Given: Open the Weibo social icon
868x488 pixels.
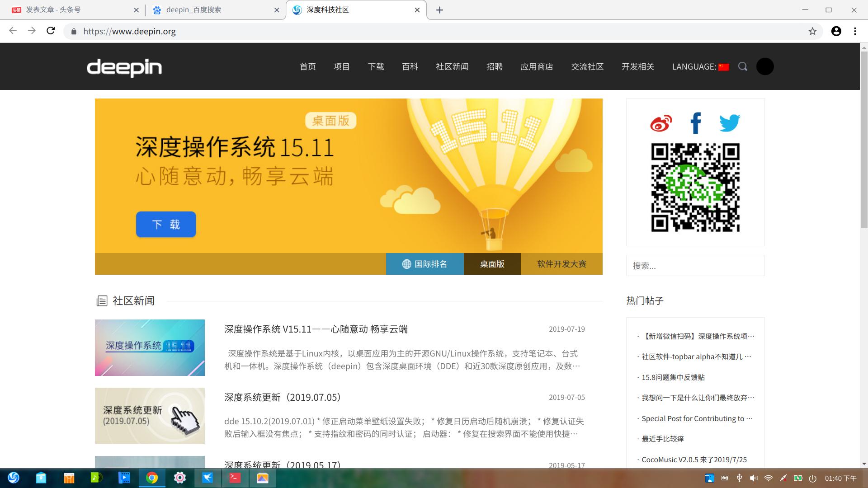Looking at the screenshot, I should (661, 123).
